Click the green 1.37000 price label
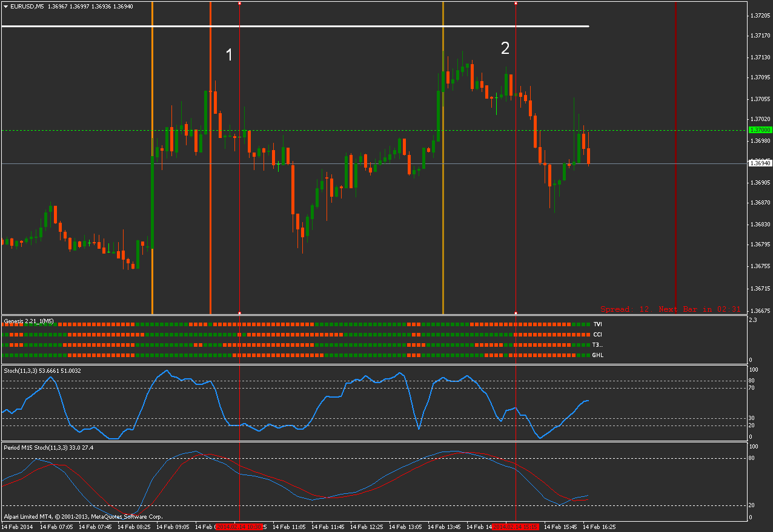 click(x=760, y=130)
